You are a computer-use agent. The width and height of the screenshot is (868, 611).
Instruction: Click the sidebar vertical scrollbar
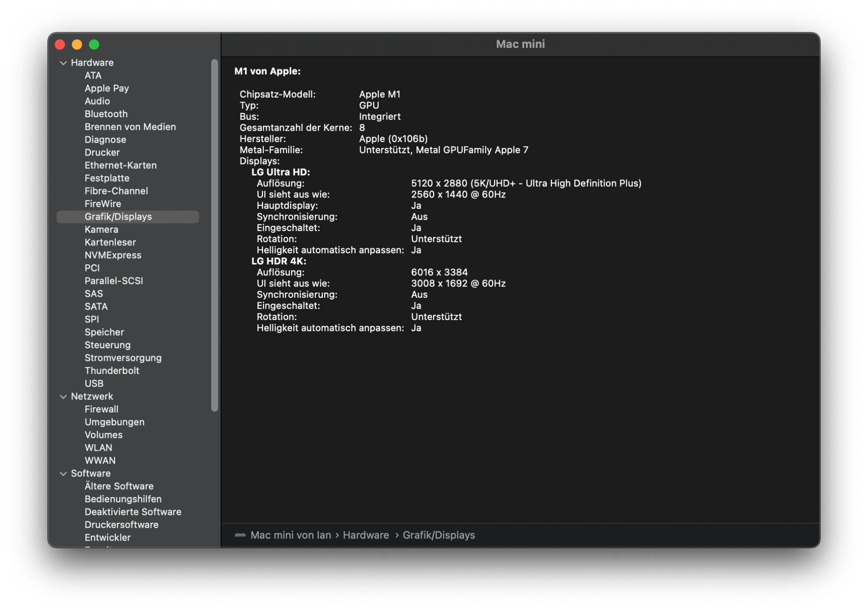point(214,234)
